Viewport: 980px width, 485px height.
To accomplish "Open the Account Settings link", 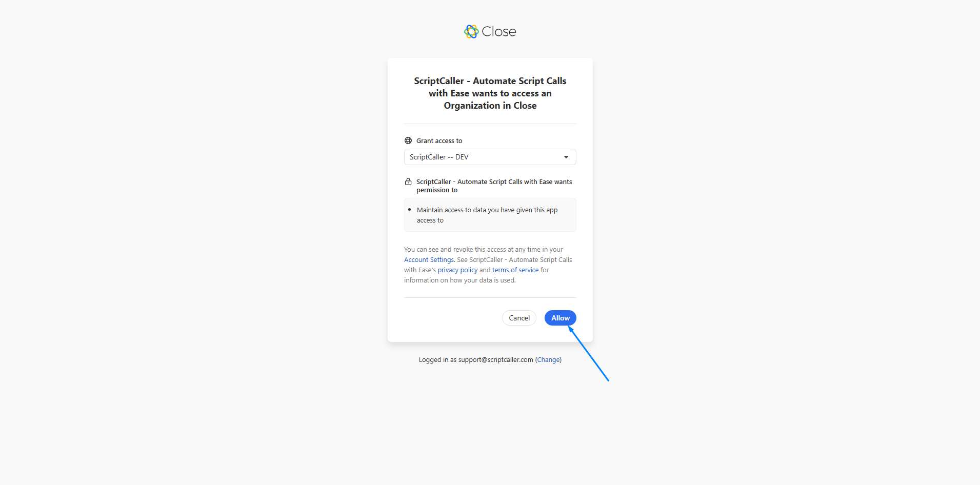I will pyautogui.click(x=429, y=260).
